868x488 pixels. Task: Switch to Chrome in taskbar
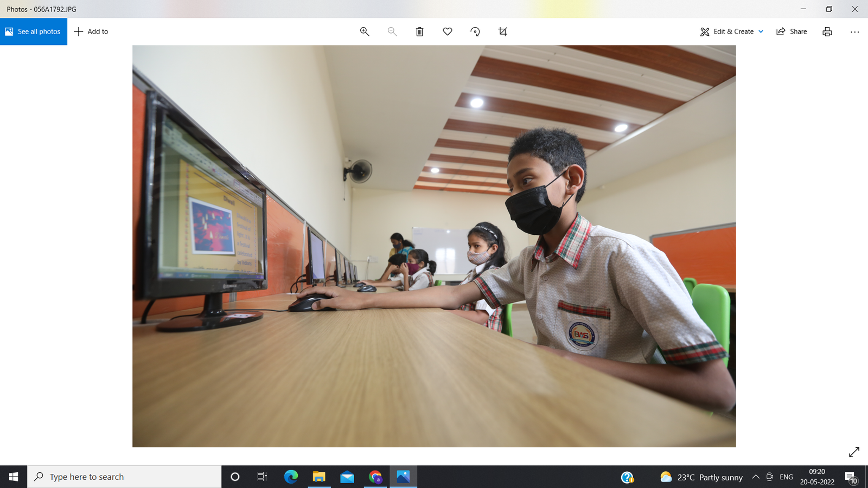click(375, 477)
